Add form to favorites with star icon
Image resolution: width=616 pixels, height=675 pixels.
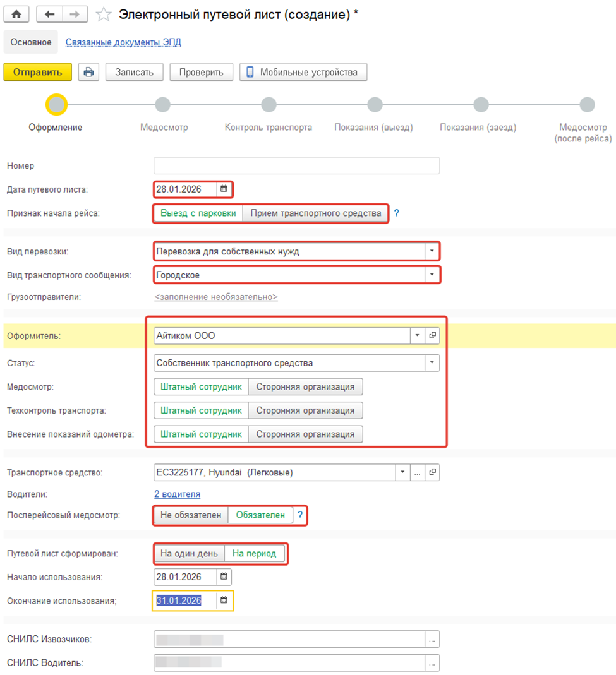tap(103, 15)
